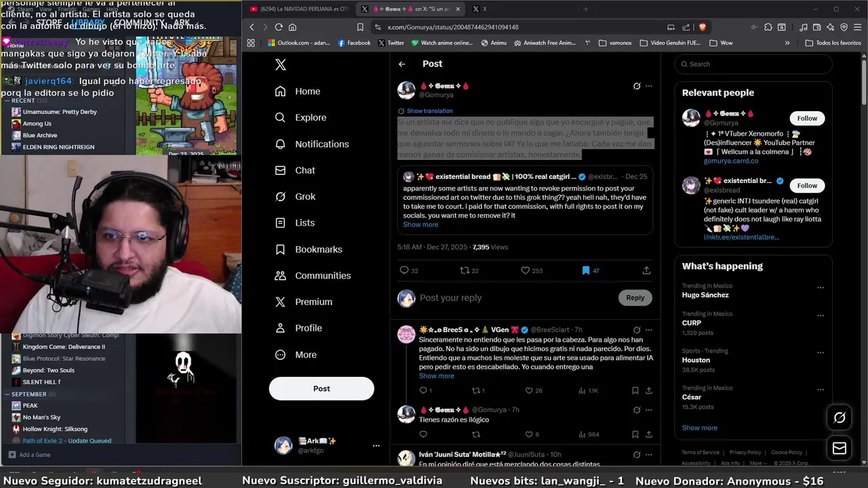
Task: Open Grok in X sidebar
Action: [x=295, y=197]
